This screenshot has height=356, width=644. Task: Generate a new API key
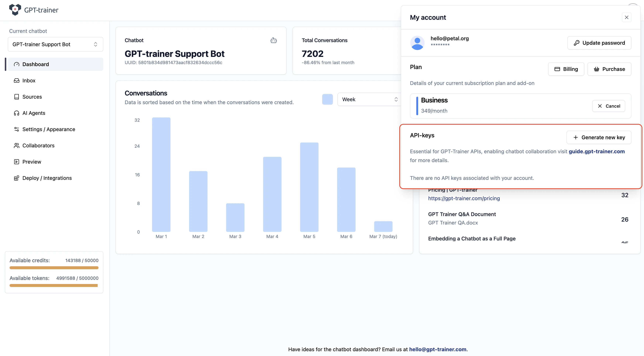599,137
